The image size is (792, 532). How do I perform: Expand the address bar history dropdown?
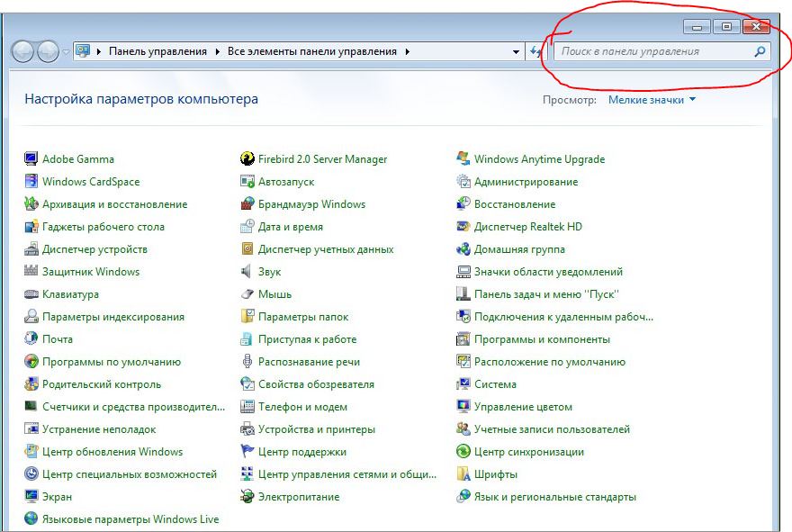point(516,51)
